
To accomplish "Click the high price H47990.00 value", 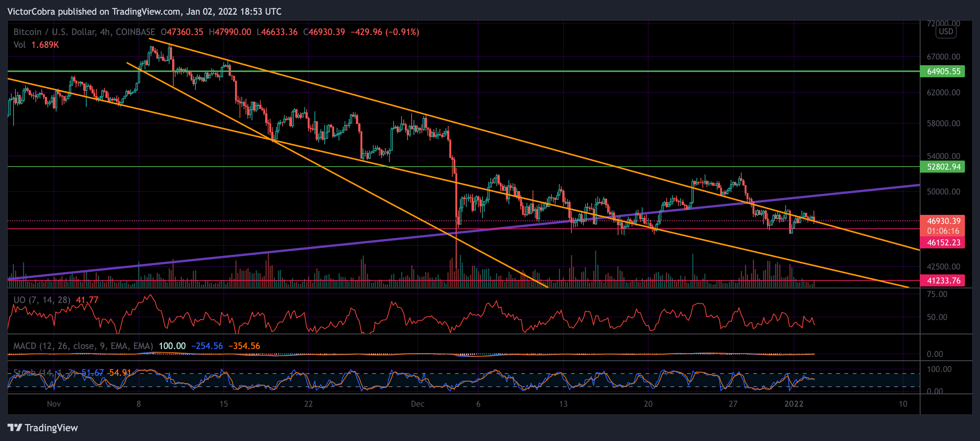I will pyautogui.click(x=230, y=32).
